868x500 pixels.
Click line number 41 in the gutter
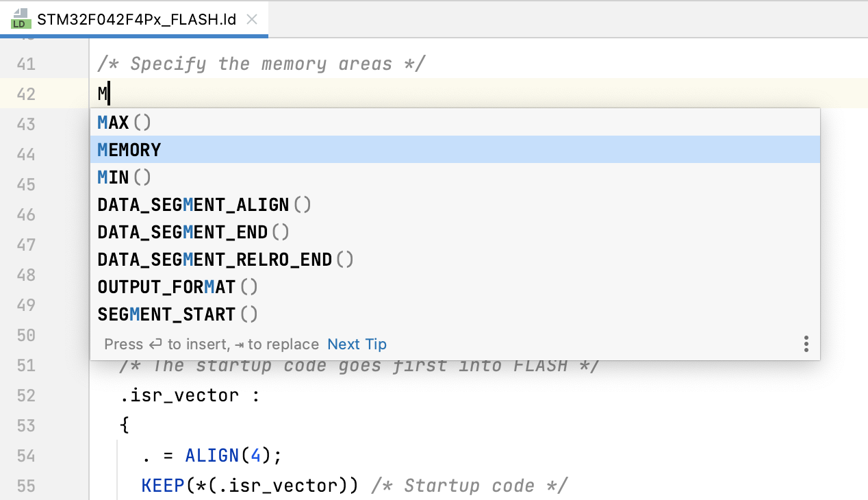tap(26, 63)
